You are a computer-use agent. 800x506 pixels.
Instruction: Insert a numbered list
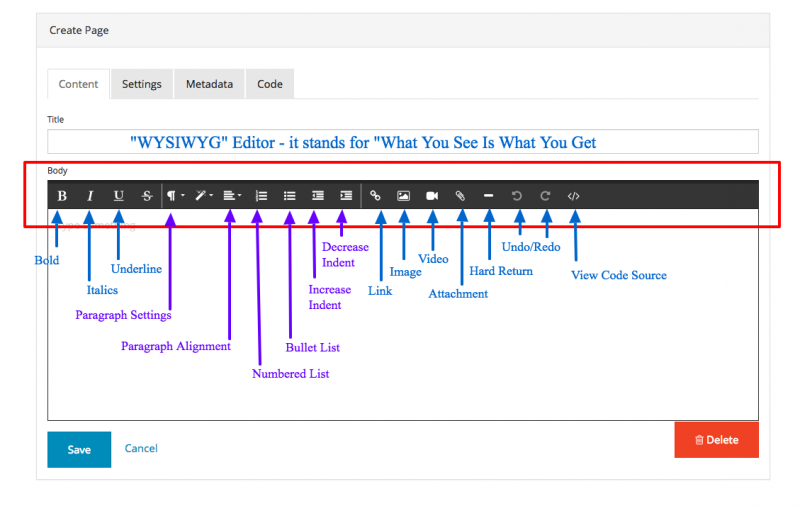pyautogui.click(x=261, y=196)
